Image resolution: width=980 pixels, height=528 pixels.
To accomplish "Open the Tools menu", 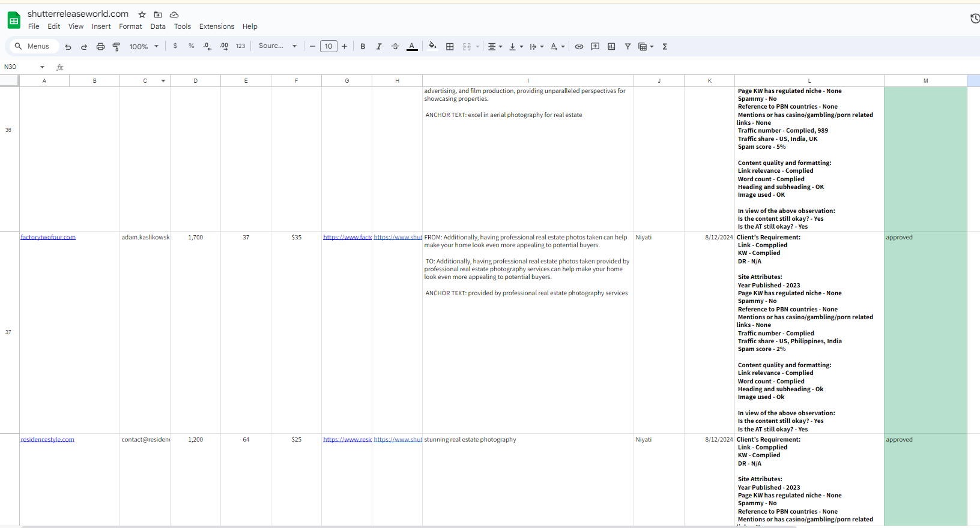I will tap(183, 26).
